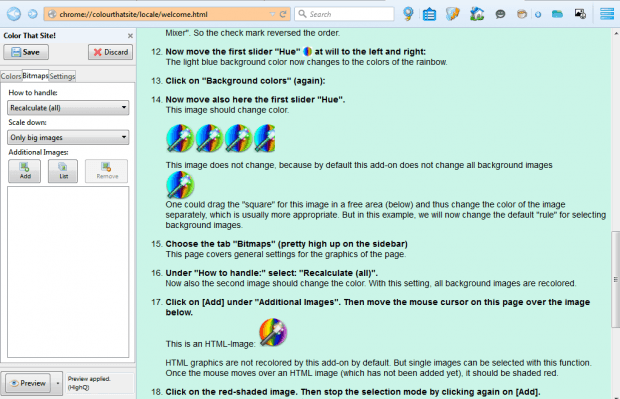Open the address bar history dropdown arrow
This screenshot has height=399, width=620.
click(x=272, y=14)
